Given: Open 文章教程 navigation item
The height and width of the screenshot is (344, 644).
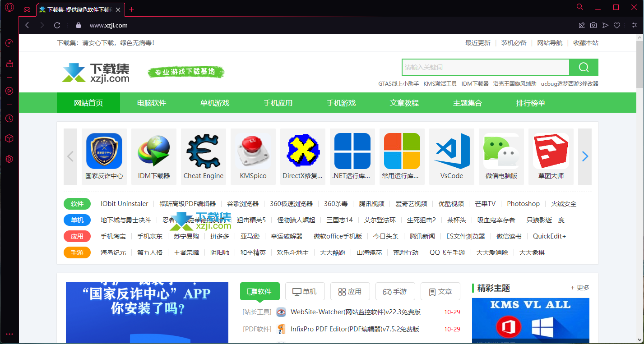Looking at the screenshot, I should click(404, 103).
